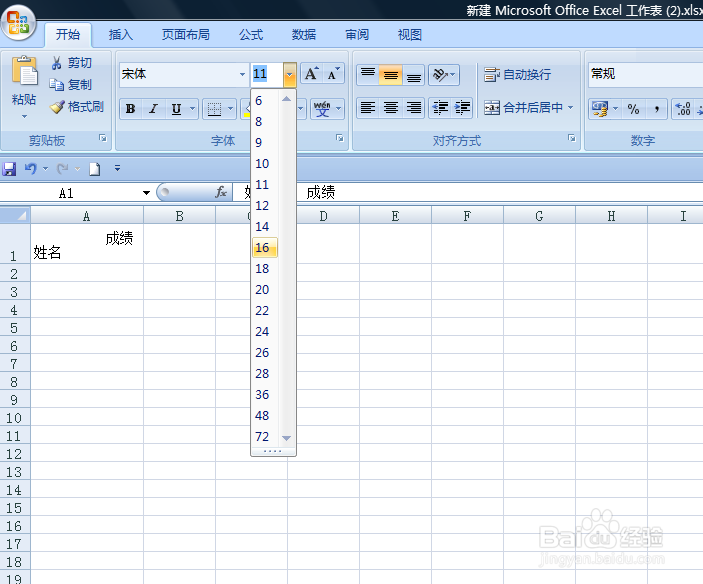
Task: Activate the 格式刷 format painter
Action: (x=77, y=107)
